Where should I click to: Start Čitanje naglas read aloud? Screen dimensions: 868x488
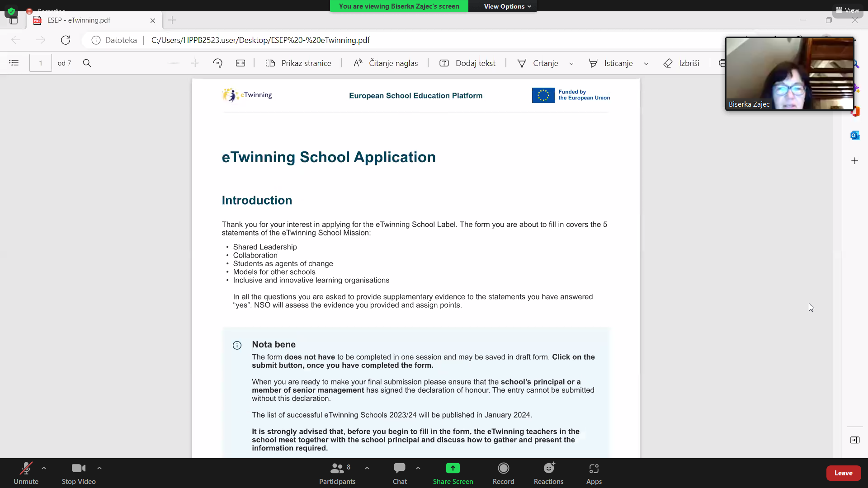(x=386, y=63)
